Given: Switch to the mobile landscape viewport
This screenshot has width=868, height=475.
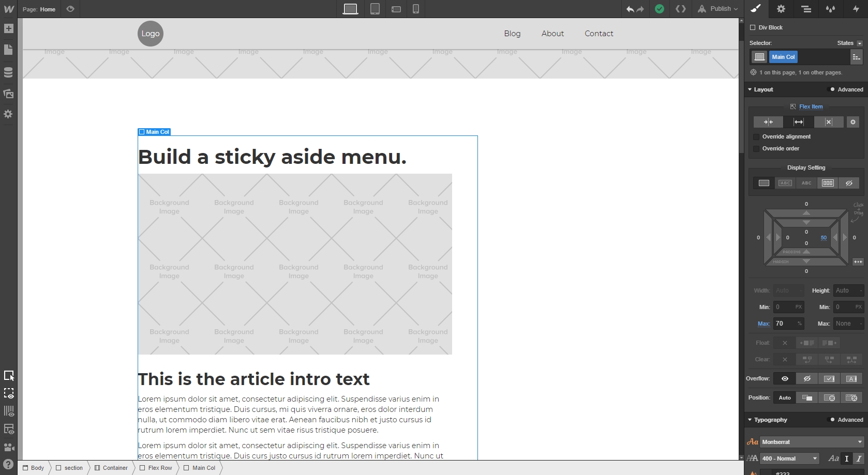Looking at the screenshot, I should 396,9.
